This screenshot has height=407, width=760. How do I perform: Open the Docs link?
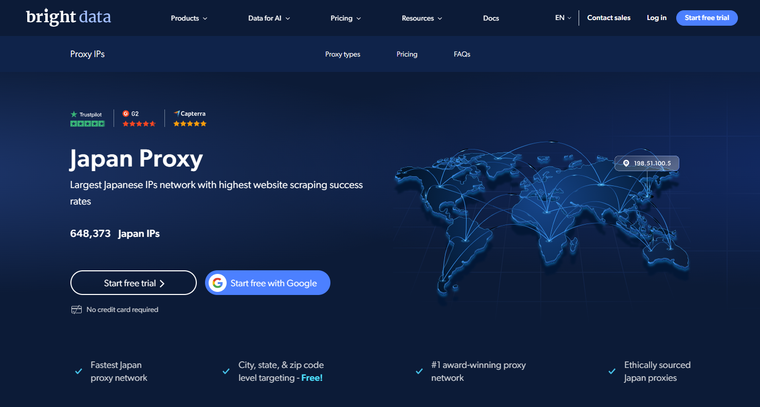click(491, 18)
